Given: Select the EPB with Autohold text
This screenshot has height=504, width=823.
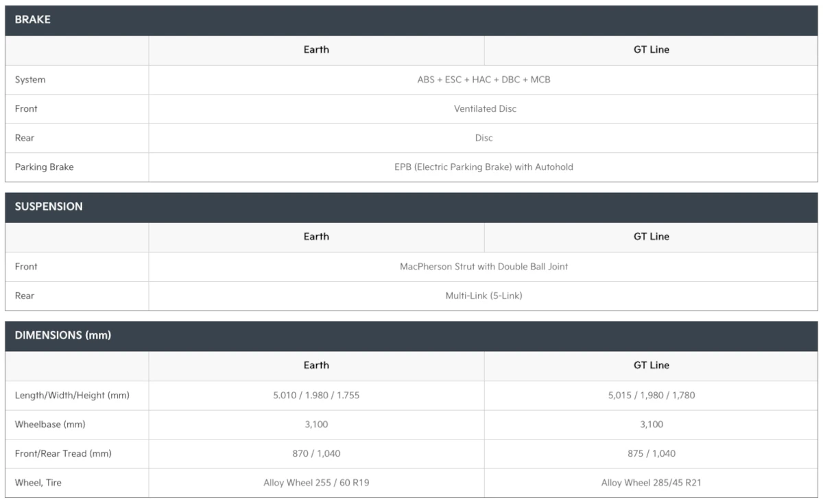Looking at the screenshot, I should (x=484, y=167).
